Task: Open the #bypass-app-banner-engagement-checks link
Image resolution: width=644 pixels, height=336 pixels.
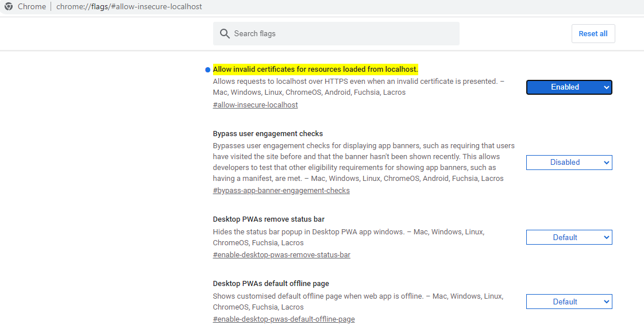Action: pos(281,191)
